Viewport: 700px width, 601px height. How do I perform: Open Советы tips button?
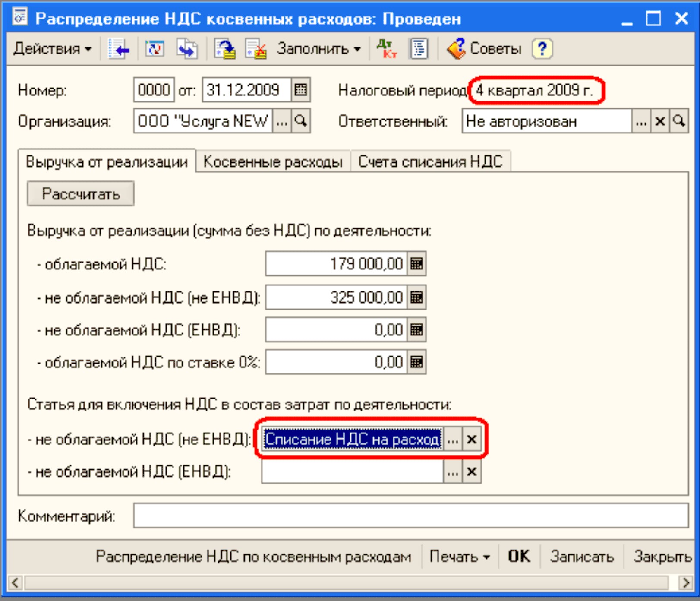point(484,48)
